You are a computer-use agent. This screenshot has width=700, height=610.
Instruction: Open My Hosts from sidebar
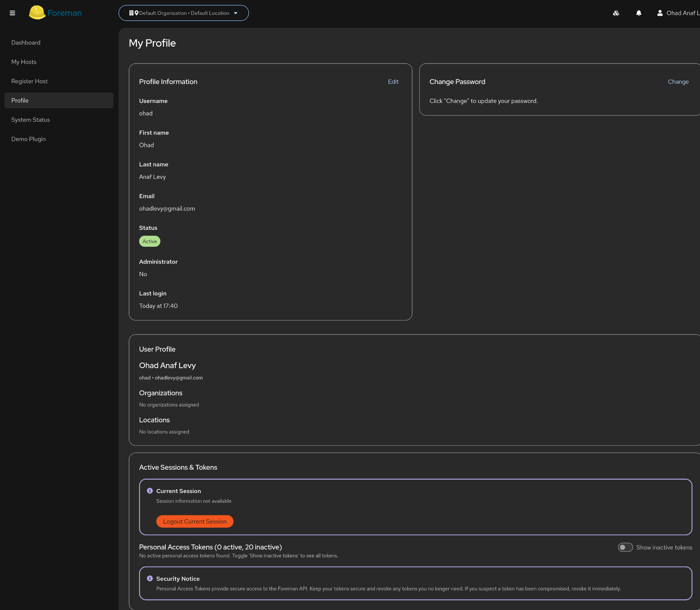point(24,62)
